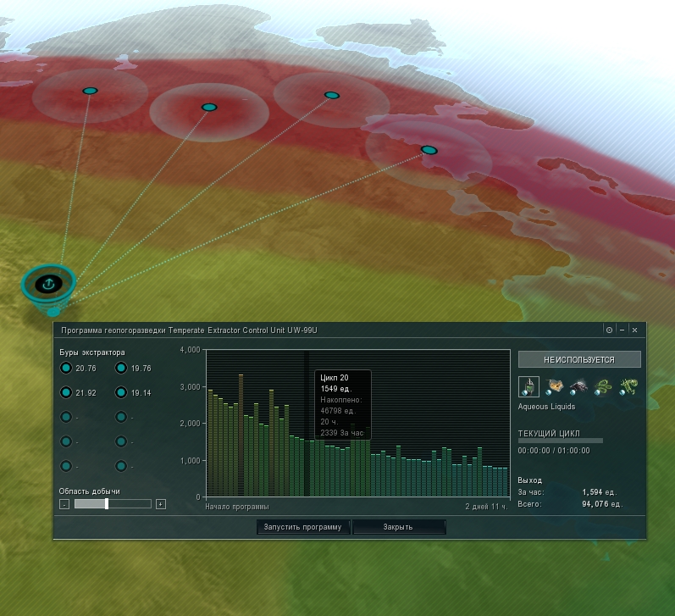Click the 'Aqueous Liquids' resource name label
Screen dimensions: 675x616
pos(546,407)
